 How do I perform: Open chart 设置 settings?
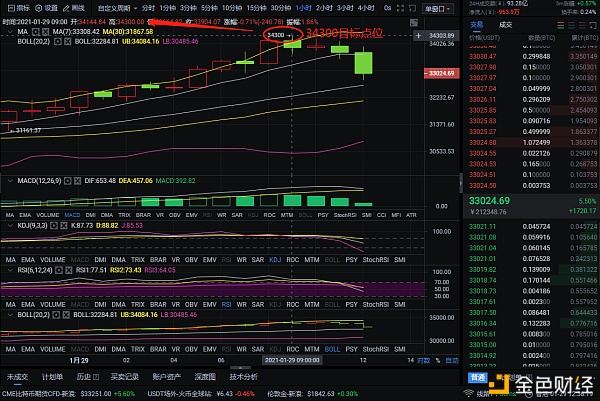tap(46, 8)
